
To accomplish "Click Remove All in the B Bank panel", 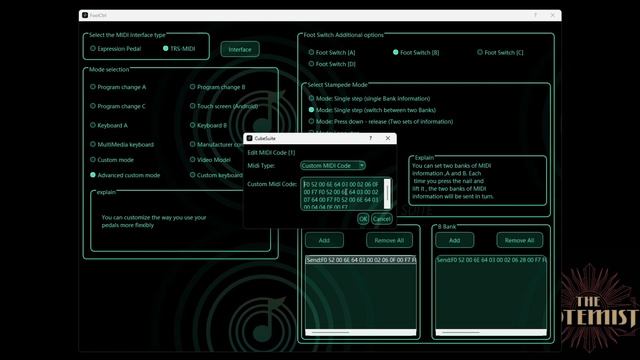I will coord(520,240).
